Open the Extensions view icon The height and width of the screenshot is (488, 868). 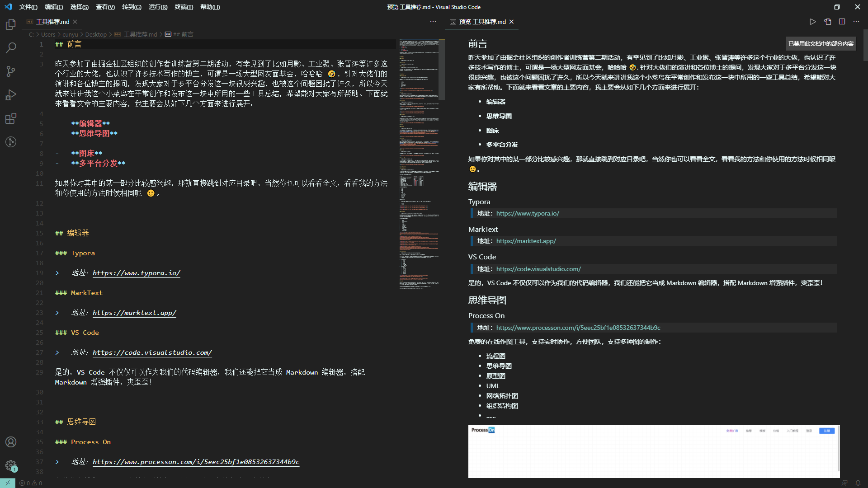pyautogui.click(x=11, y=118)
